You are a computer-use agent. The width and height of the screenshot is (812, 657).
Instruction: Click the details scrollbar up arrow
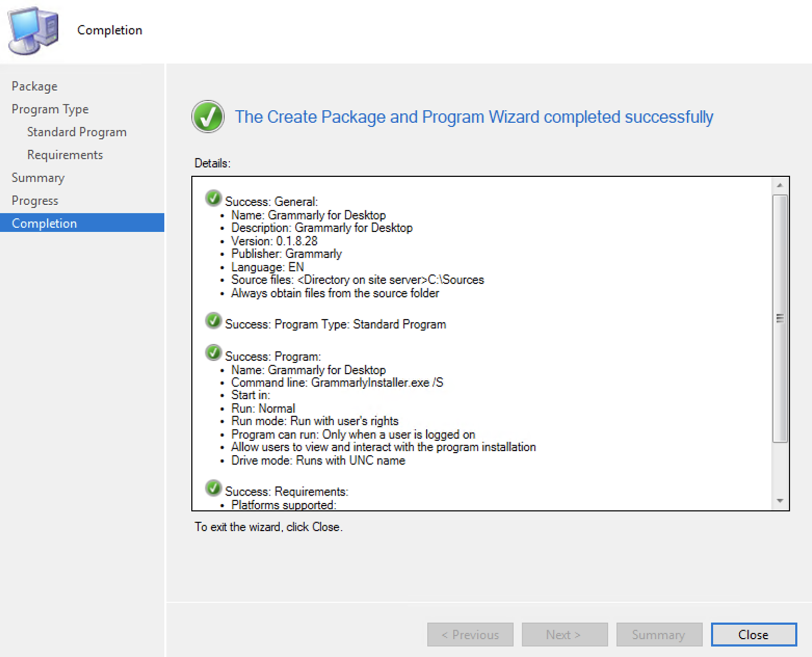click(780, 186)
